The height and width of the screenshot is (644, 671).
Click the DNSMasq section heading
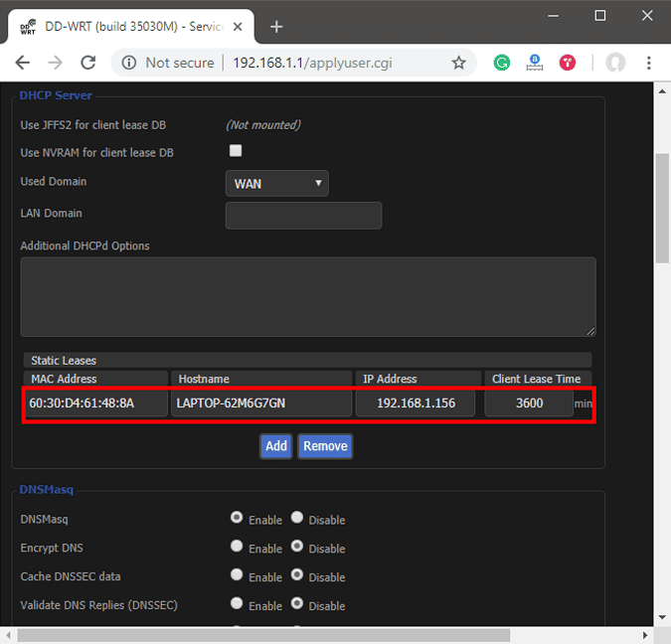pos(46,490)
